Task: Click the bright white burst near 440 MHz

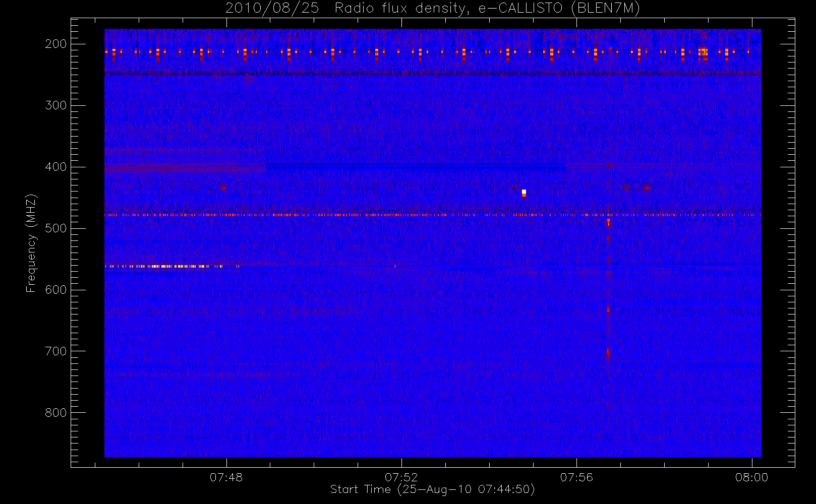Action: (524, 193)
